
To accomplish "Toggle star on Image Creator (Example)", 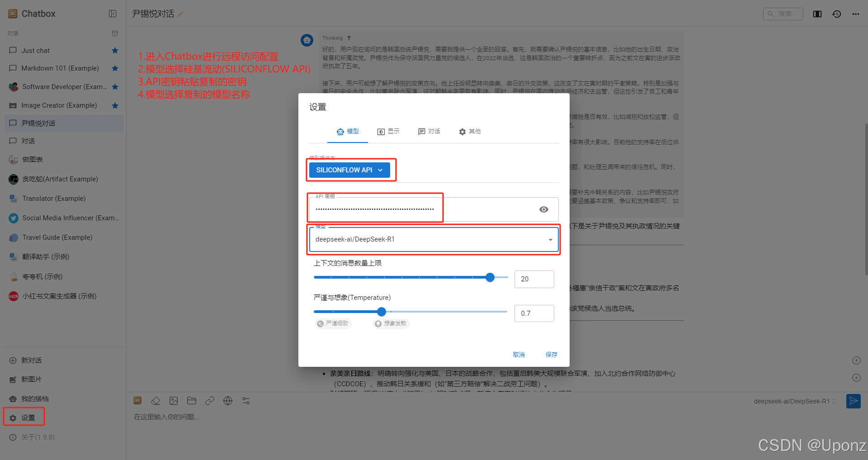I will [115, 105].
